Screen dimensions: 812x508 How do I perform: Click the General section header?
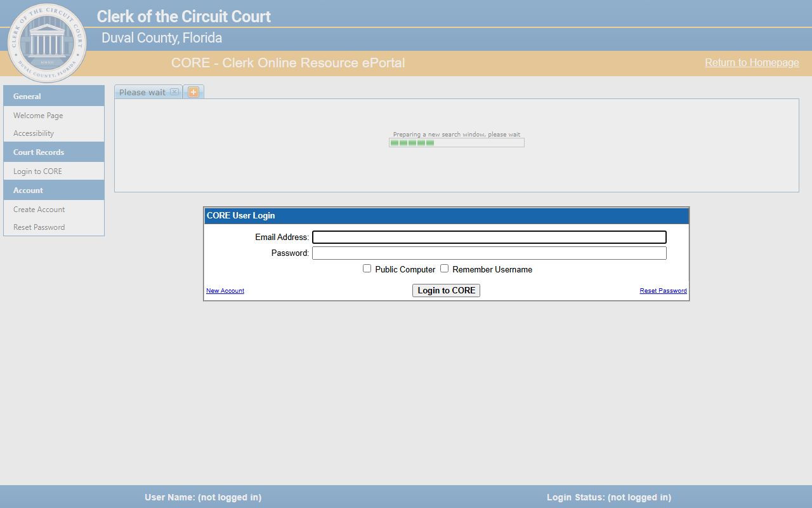(54, 96)
